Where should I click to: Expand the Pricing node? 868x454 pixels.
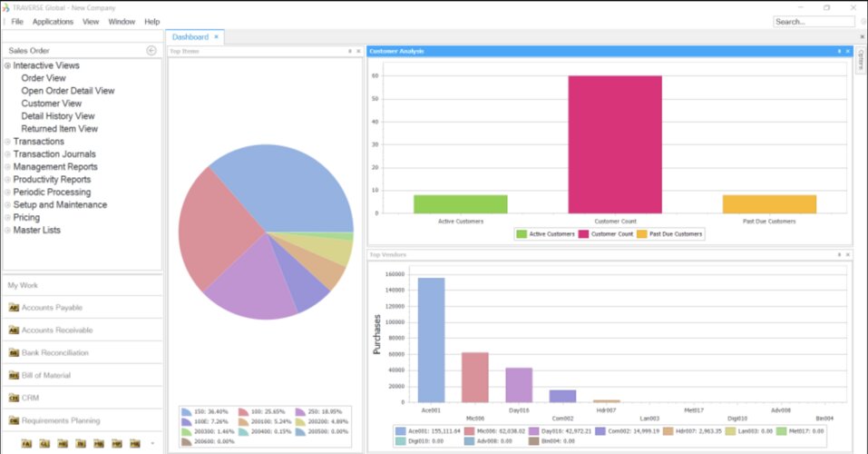click(8, 217)
